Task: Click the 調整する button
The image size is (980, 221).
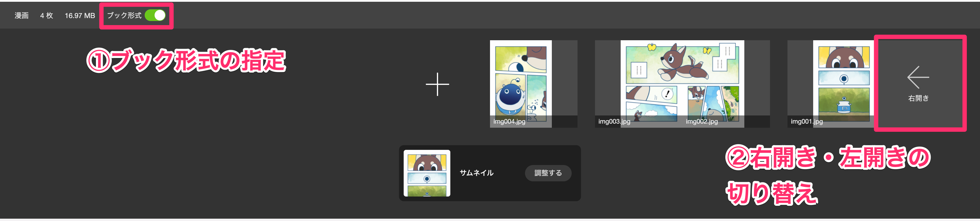Action: (x=548, y=173)
